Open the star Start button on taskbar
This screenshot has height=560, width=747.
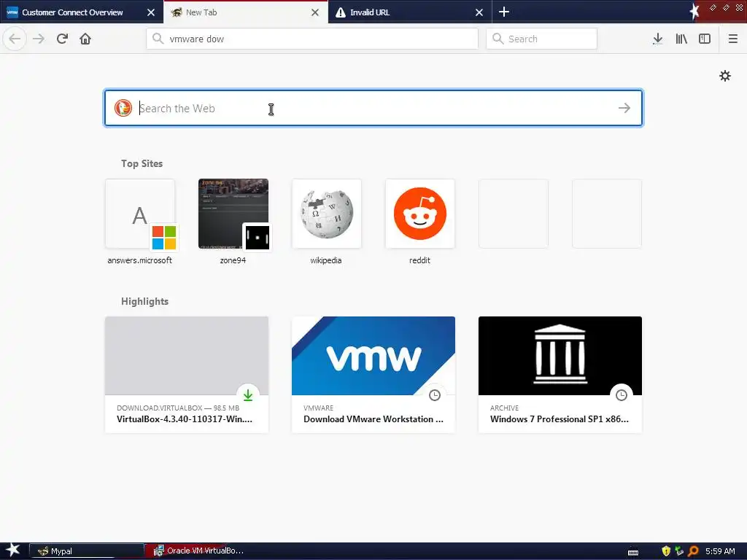pyautogui.click(x=13, y=551)
